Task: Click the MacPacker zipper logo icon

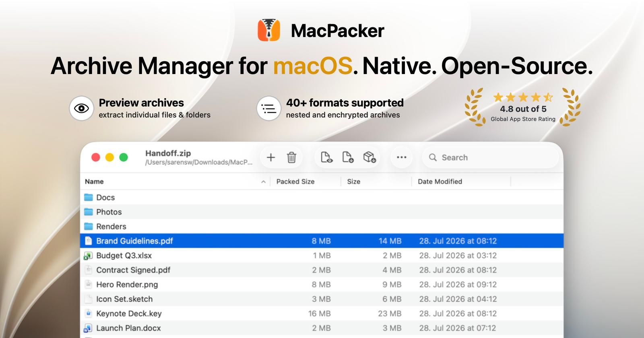Action: click(269, 30)
